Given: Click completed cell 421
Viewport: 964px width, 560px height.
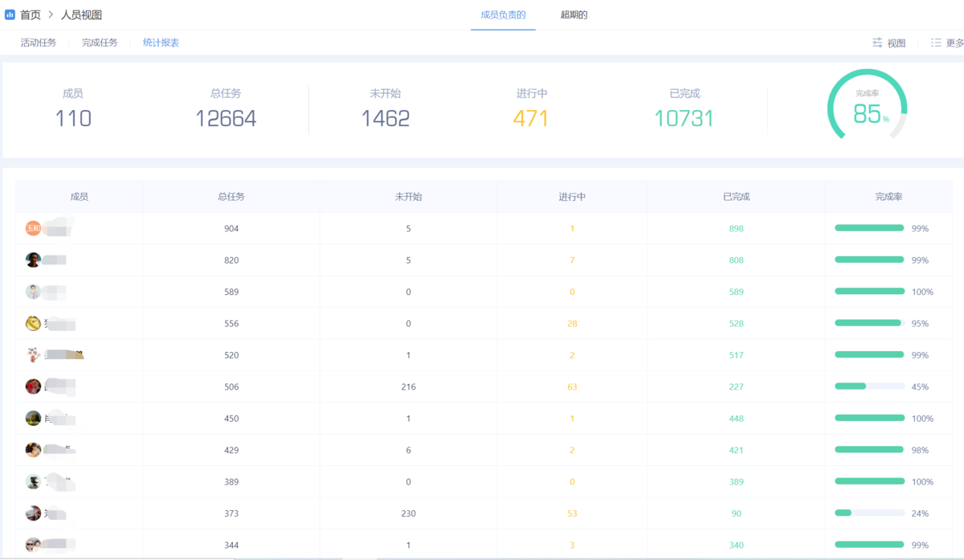Looking at the screenshot, I should (736, 450).
